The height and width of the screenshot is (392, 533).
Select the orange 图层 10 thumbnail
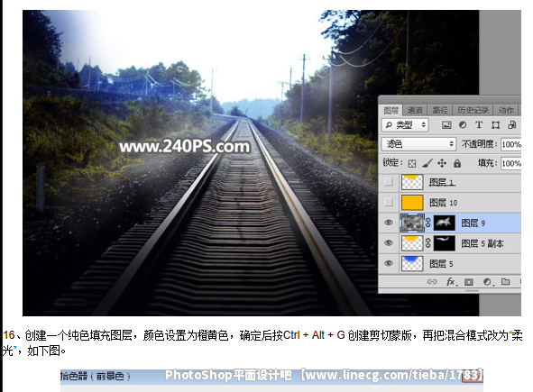(412, 203)
